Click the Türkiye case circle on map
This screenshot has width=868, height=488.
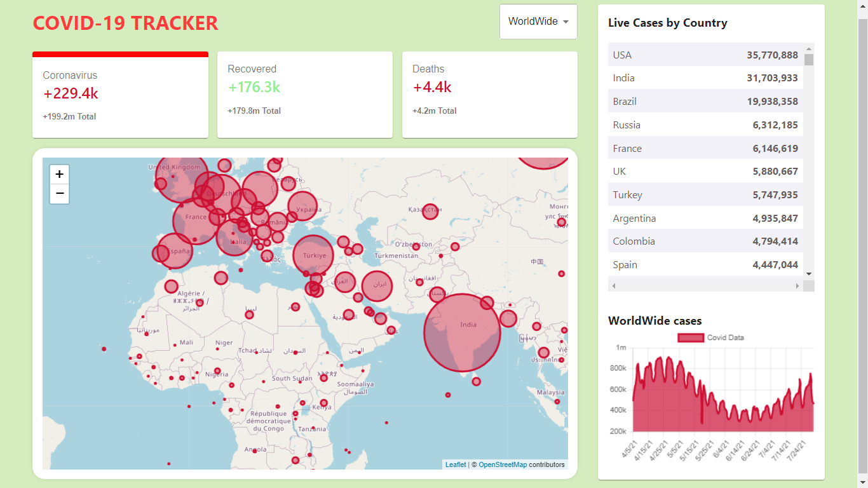coord(313,255)
